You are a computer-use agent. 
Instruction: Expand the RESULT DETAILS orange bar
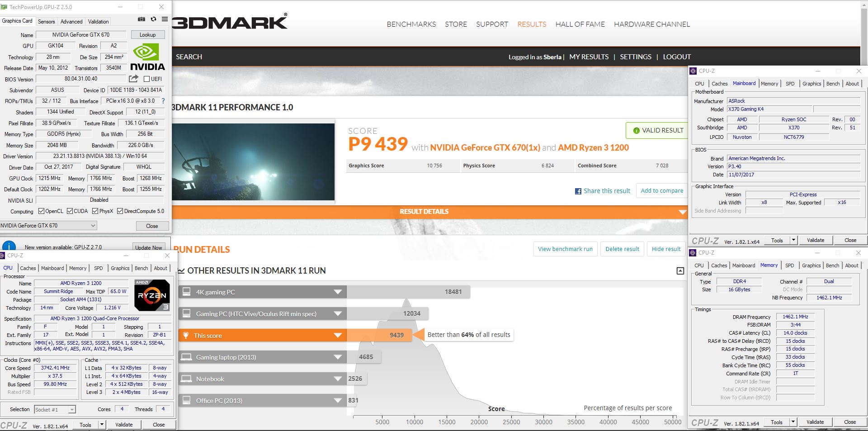coord(429,212)
